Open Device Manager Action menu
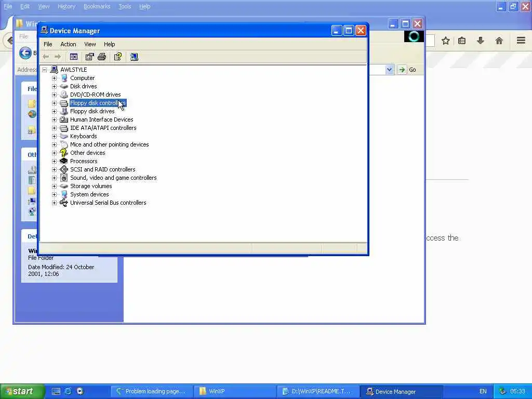Viewport: 532px width, 399px height. pos(68,45)
